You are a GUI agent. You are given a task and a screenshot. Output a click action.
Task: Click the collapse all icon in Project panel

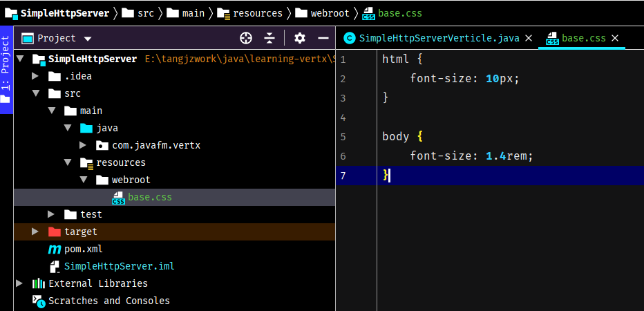[x=269, y=38]
